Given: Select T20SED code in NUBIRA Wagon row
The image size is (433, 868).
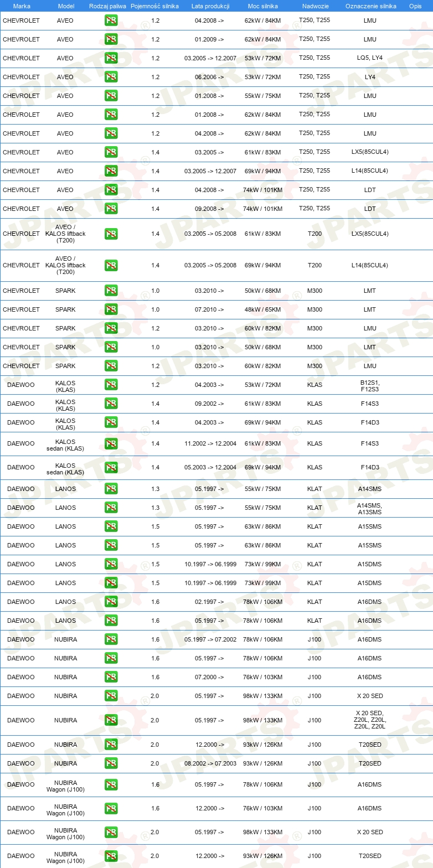Looking at the screenshot, I should [370, 856].
